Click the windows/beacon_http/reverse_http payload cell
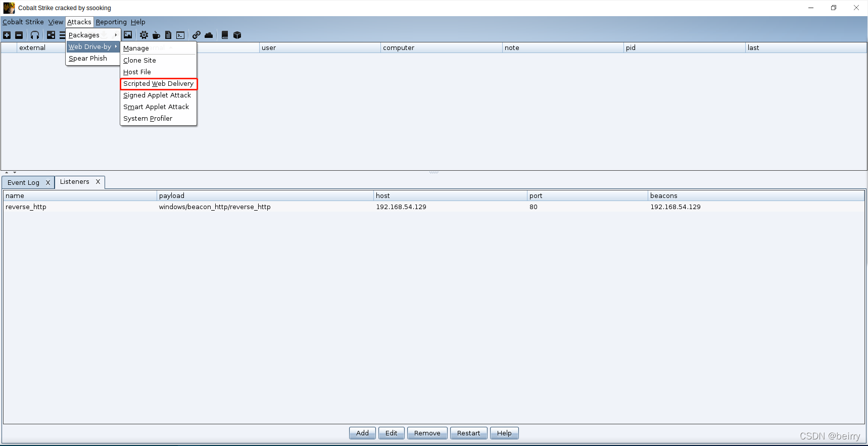 [x=265, y=207]
